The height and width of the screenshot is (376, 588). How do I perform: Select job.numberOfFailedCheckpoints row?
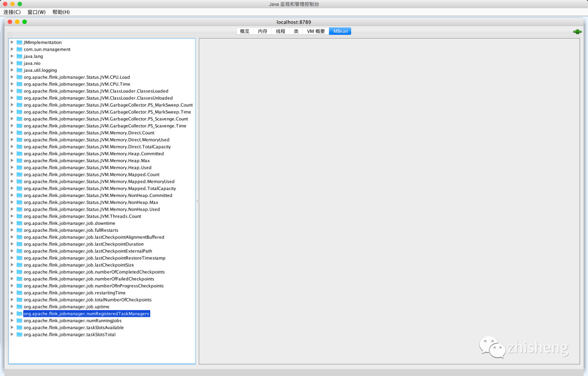click(89, 279)
